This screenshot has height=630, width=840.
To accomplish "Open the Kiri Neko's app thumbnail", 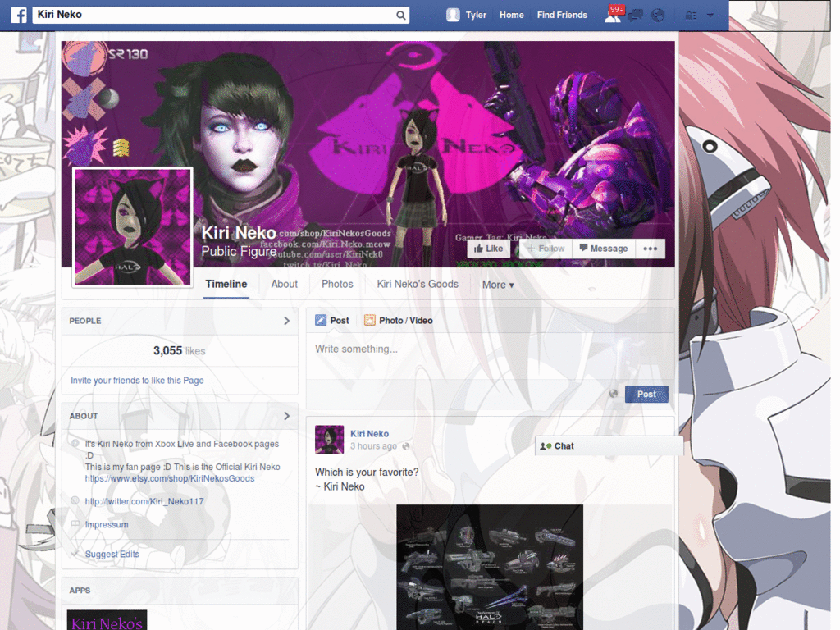I will pos(107,620).
